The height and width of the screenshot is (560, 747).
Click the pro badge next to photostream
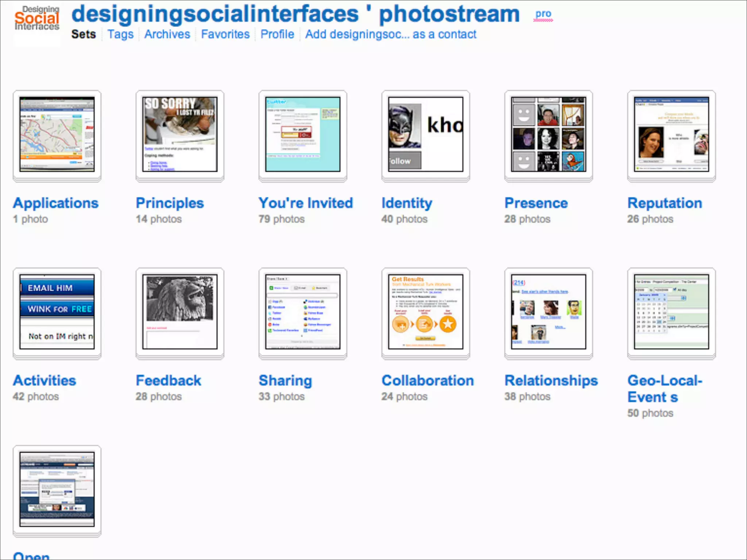click(543, 14)
